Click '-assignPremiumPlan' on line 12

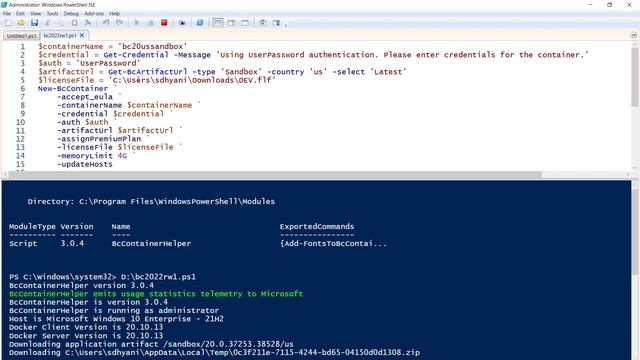(x=99, y=139)
